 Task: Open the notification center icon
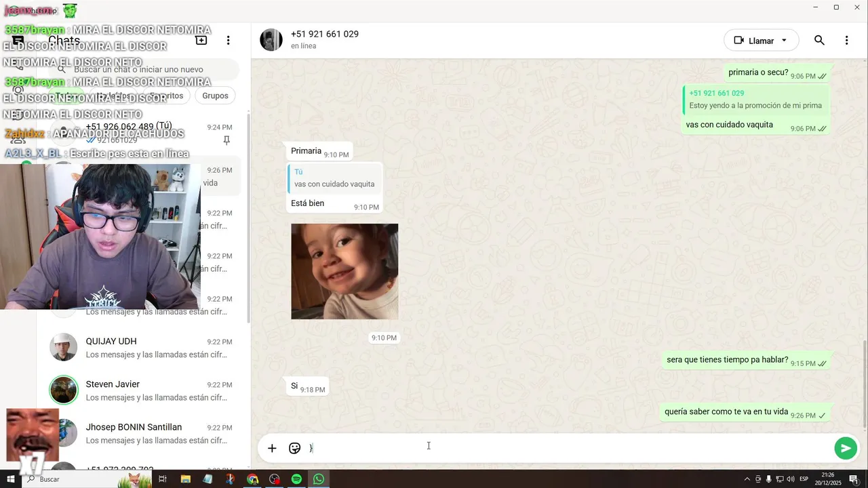(x=854, y=479)
